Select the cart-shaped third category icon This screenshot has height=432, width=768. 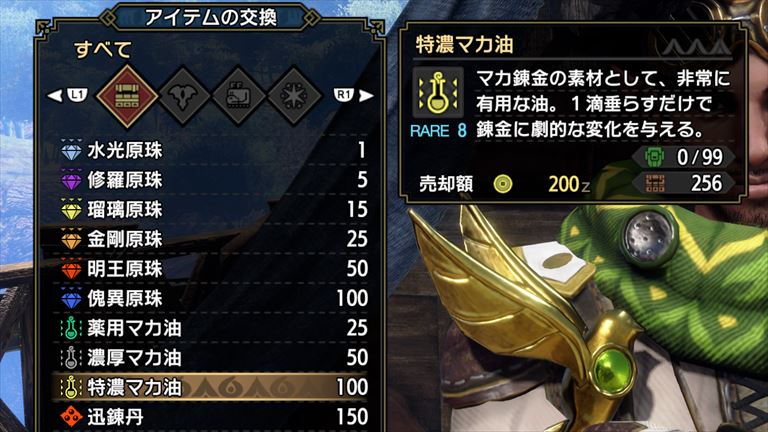[x=239, y=96]
